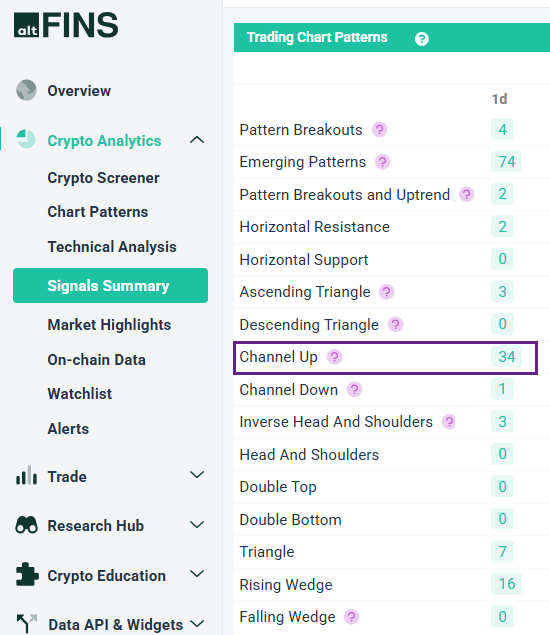Click the Research Hub binoculars icon
The width and height of the screenshot is (550, 635).
pos(26,525)
